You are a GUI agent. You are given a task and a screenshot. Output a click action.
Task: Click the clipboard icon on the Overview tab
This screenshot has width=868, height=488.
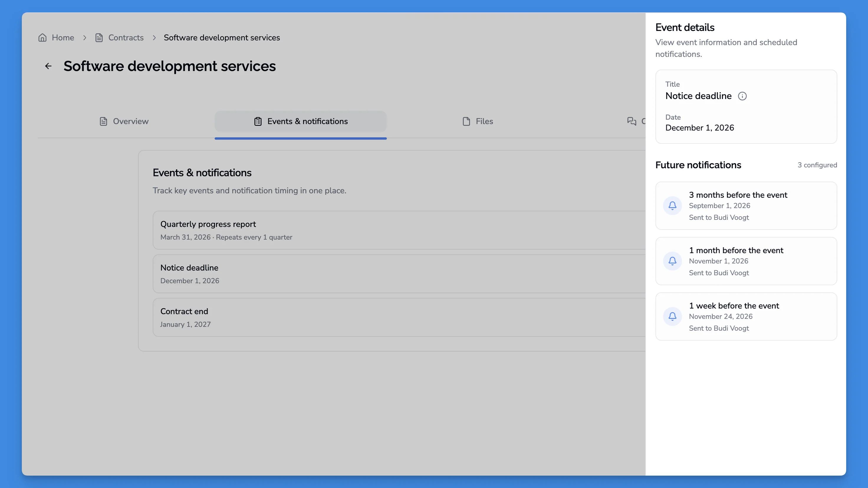(x=103, y=121)
